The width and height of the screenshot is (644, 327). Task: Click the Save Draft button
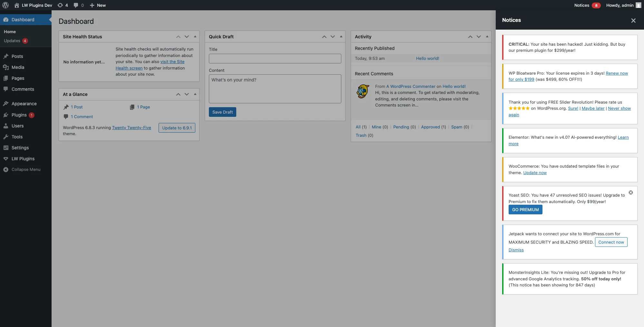coord(222,112)
